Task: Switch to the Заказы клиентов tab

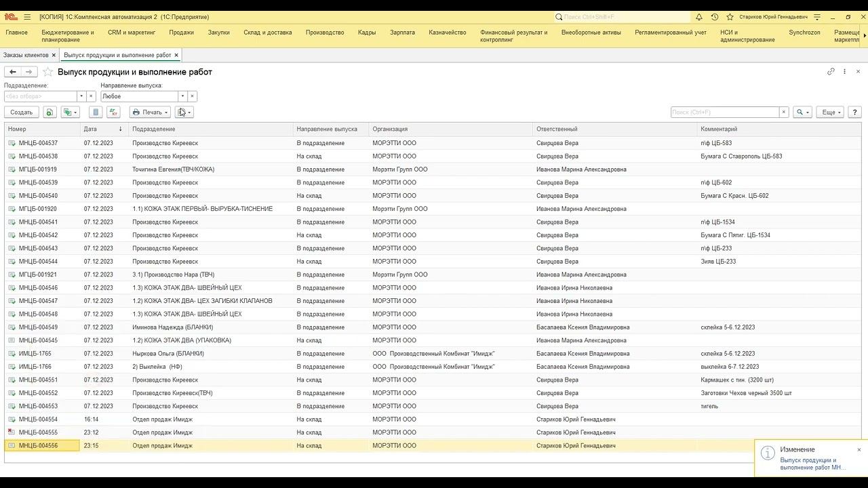Action: coord(26,55)
